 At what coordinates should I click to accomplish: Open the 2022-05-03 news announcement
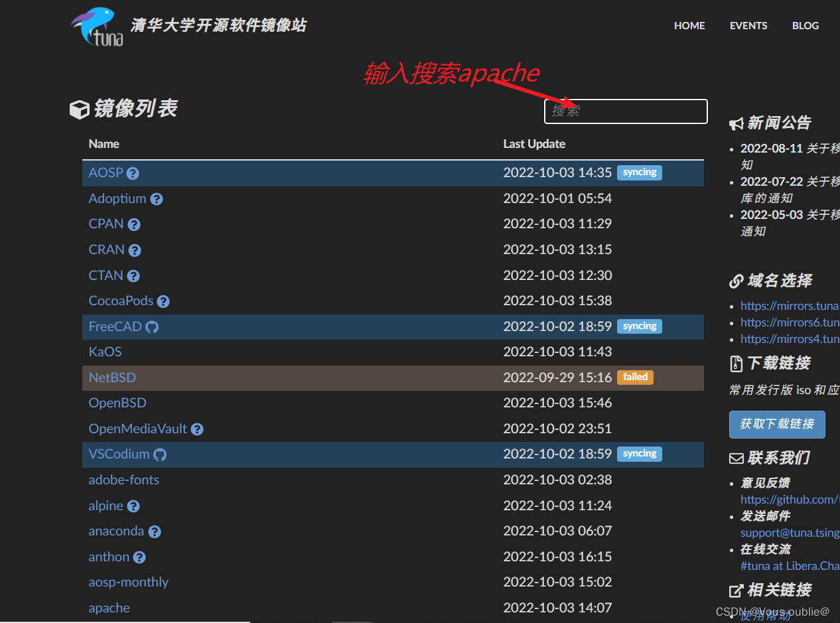pyautogui.click(x=790, y=223)
